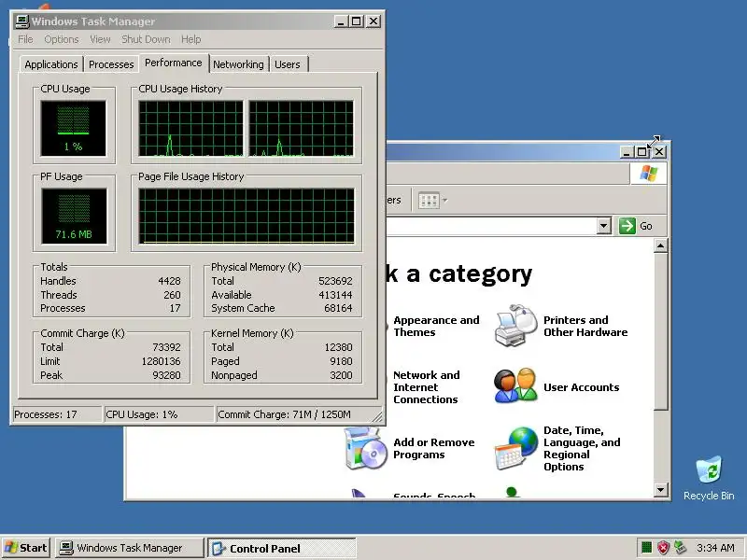This screenshot has height=560, width=747.
Task: Click the green CPU meter tray icon
Action: pyautogui.click(x=646, y=548)
